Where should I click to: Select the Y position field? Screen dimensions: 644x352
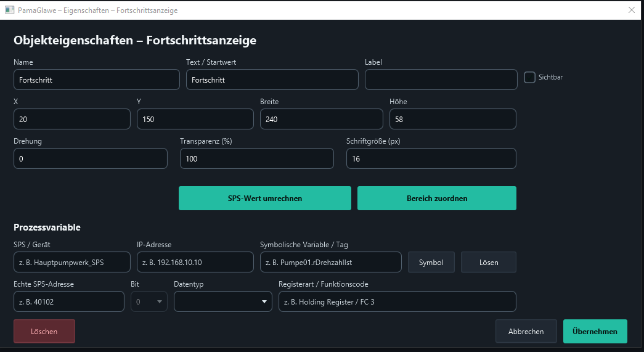tap(195, 119)
